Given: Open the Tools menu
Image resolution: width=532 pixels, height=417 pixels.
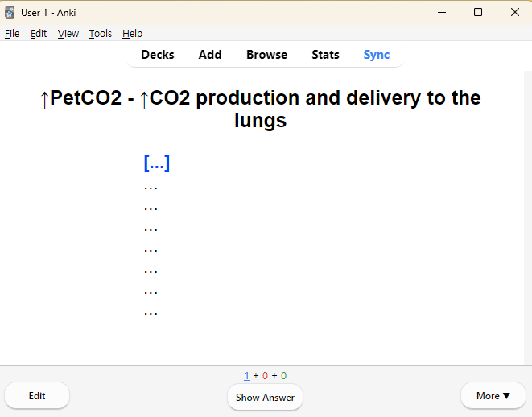Looking at the screenshot, I should [x=101, y=34].
